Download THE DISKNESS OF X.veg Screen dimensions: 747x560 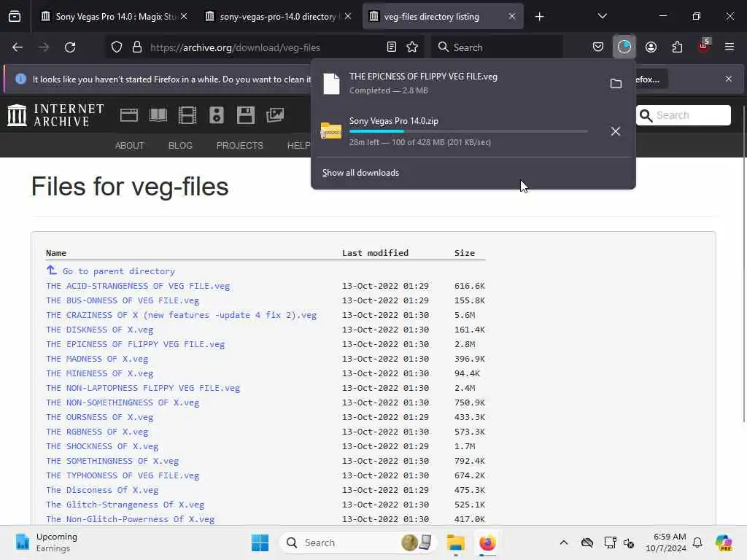pyautogui.click(x=99, y=330)
